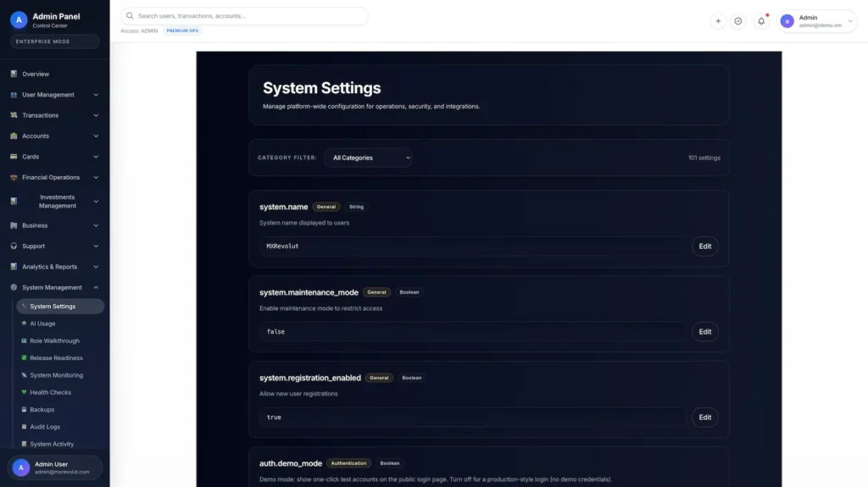This screenshot has height=487, width=868.
Task: Expand the Accounts chevron
Action: (96, 136)
